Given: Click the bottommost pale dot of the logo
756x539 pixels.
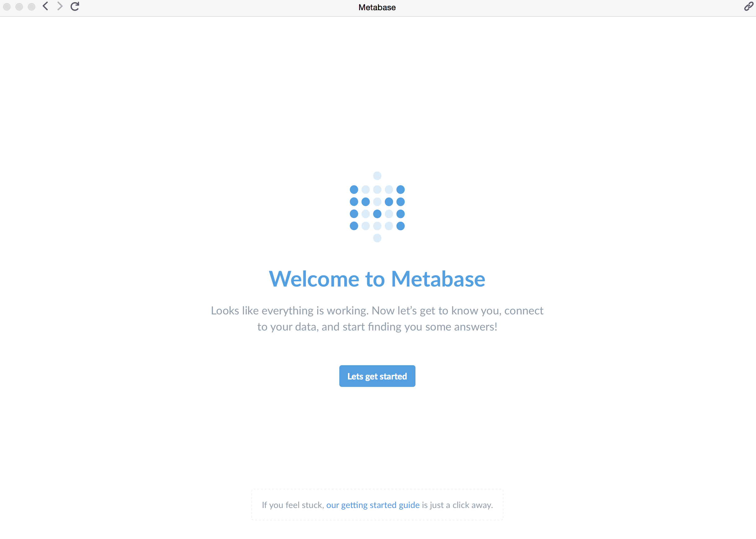Looking at the screenshot, I should click(x=377, y=238).
